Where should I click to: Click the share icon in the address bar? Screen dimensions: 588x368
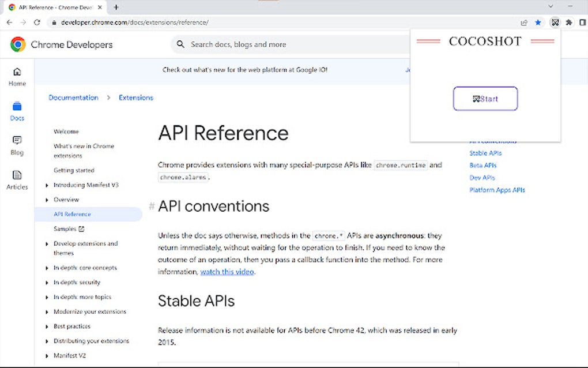[x=523, y=22]
